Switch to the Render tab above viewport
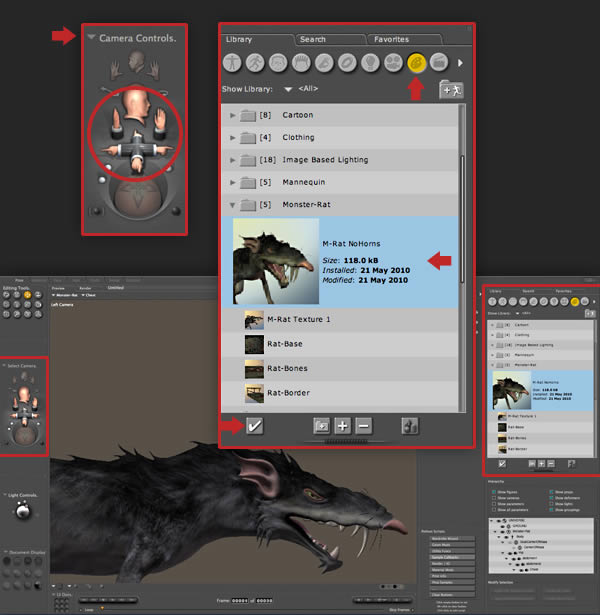600x615 pixels. [x=85, y=288]
